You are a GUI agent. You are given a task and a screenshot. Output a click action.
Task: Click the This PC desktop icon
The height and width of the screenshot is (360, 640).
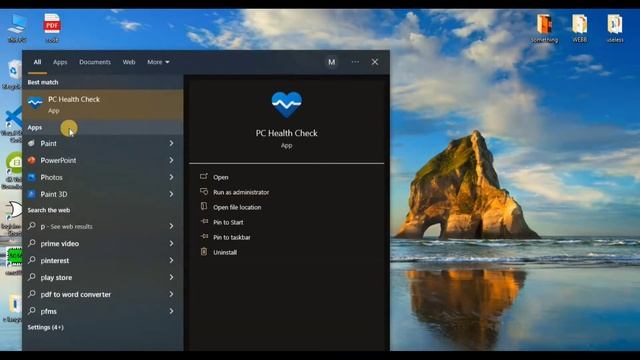point(17,28)
